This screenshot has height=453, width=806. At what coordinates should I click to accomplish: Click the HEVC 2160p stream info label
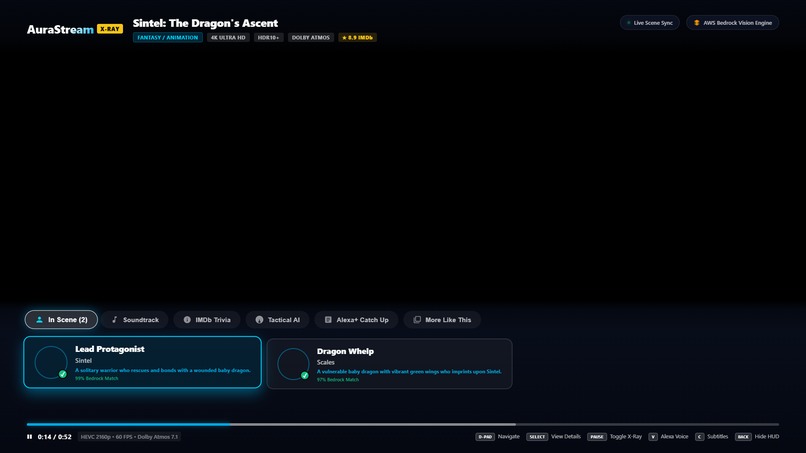(129, 437)
